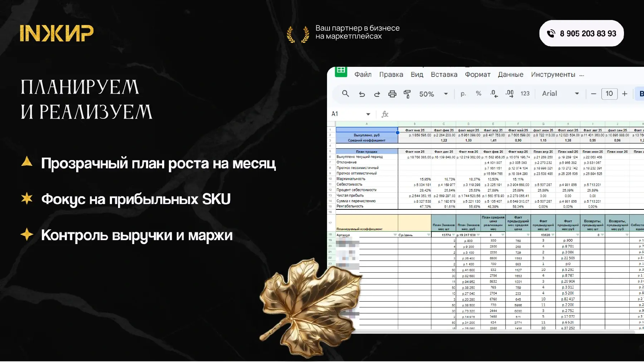Viewport: 644px width, 362px height.
Task: Select the Выкуплено, руб cell
Action: pyautogui.click(x=367, y=135)
